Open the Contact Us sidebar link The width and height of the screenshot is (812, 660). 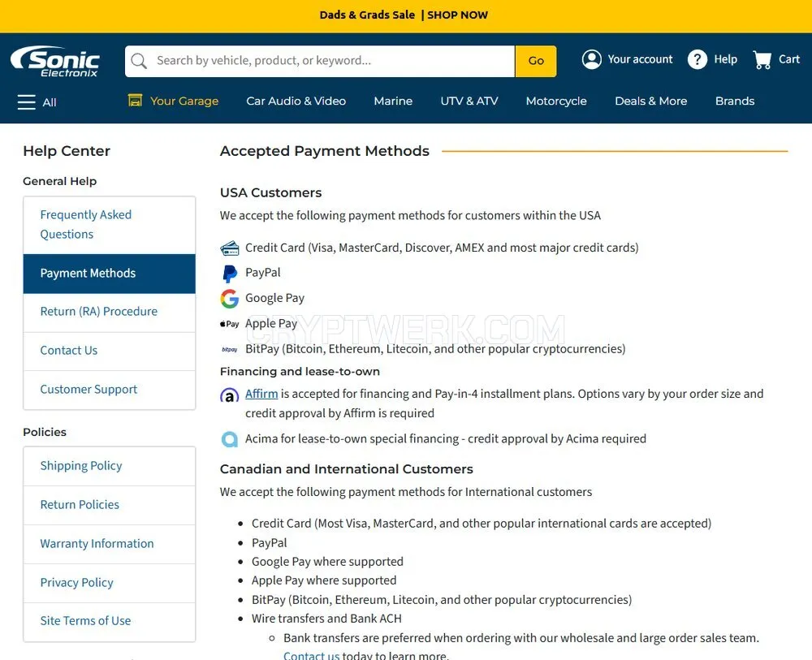(110, 351)
